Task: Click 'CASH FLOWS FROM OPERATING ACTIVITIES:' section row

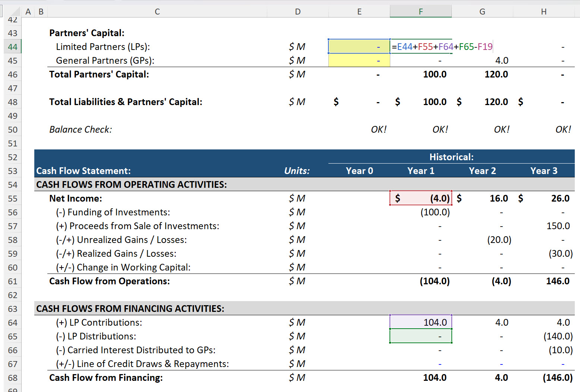Action: pyautogui.click(x=305, y=184)
